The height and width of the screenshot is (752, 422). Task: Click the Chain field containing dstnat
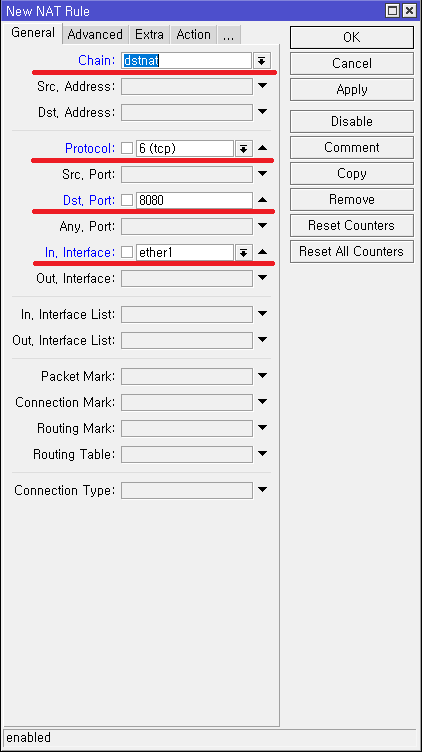click(187, 61)
